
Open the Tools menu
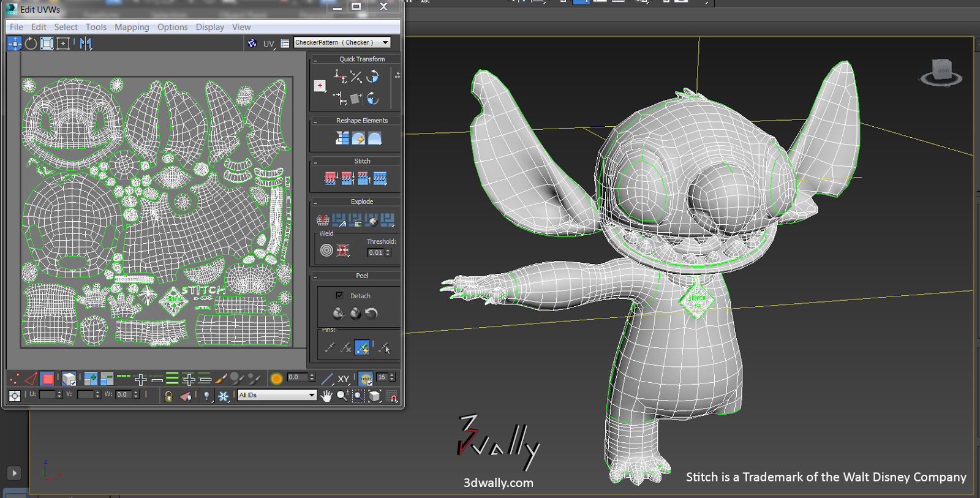[x=96, y=27]
